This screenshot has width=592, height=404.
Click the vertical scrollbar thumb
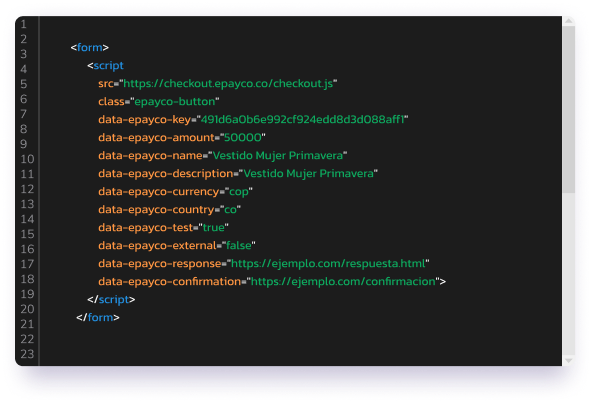point(569,109)
